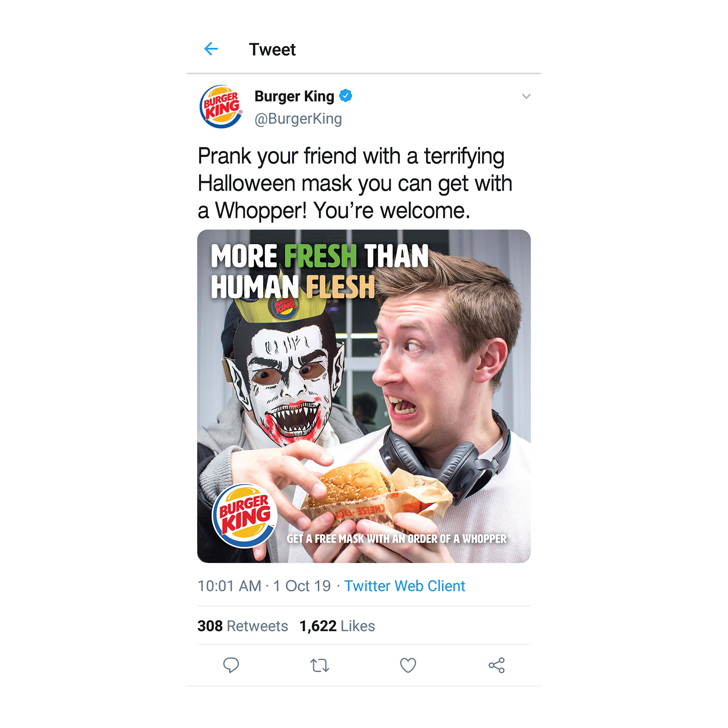Screen dimensions: 728x728
Task: Click the Burger King logo inside the ad image
Action: 245,515
